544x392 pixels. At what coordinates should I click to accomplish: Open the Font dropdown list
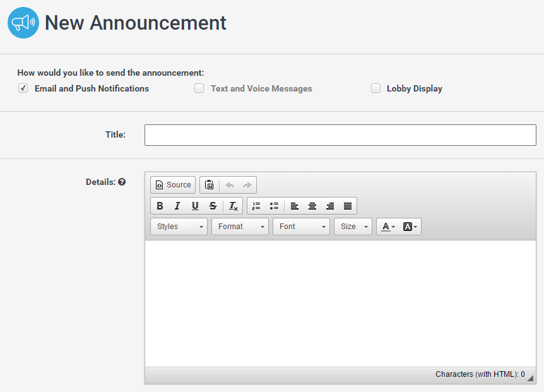301,227
